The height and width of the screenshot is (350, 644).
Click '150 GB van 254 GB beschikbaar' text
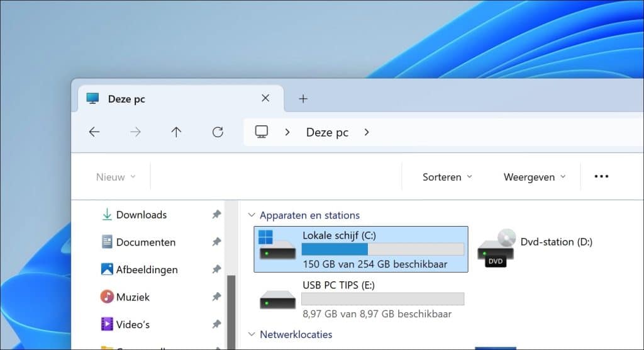click(375, 264)
